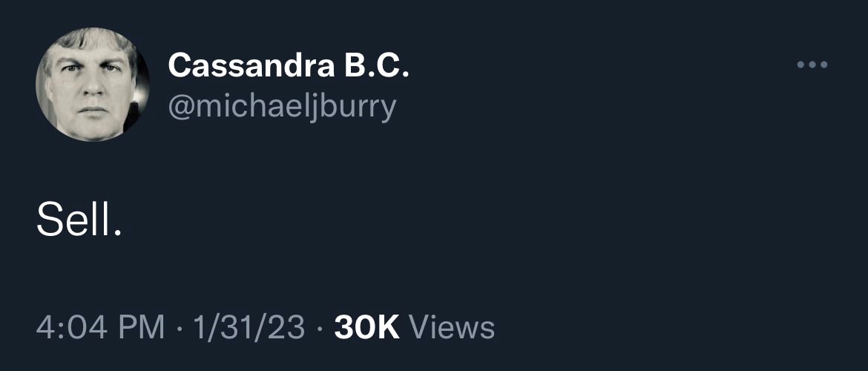Click the date next to 4:04 PM

(249, 327)
